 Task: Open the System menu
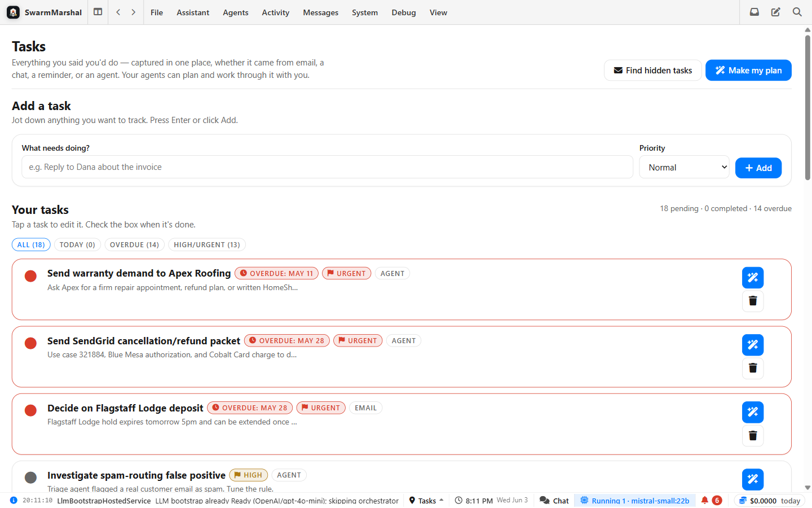[365, 12]
